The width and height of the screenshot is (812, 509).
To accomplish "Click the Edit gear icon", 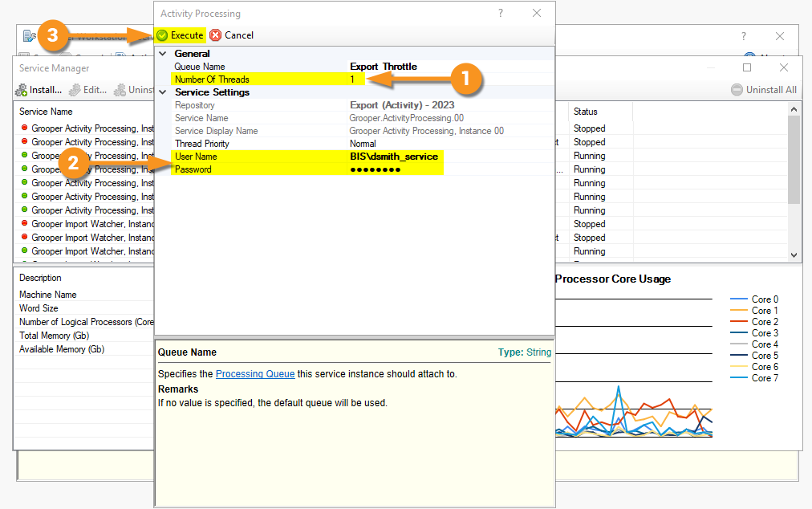I will [75, 90].
